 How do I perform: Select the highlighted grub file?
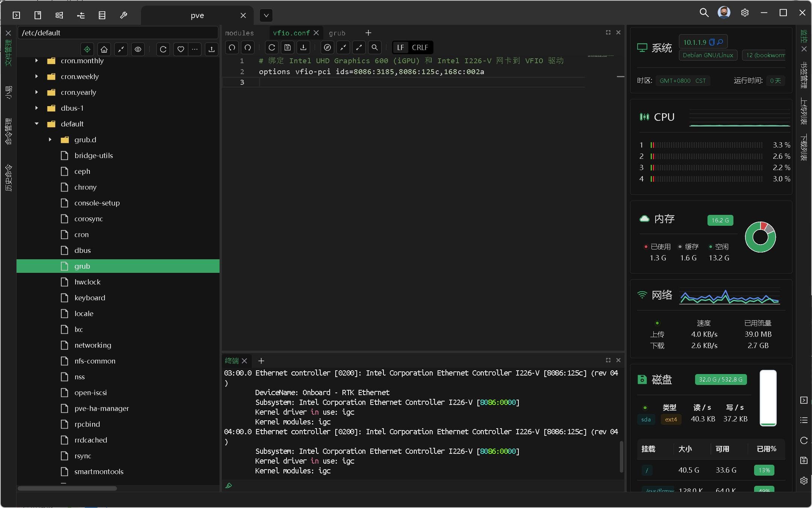118,266
